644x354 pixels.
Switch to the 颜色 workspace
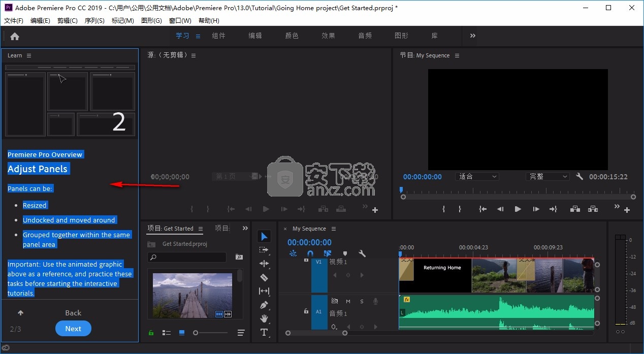point(292,36)
